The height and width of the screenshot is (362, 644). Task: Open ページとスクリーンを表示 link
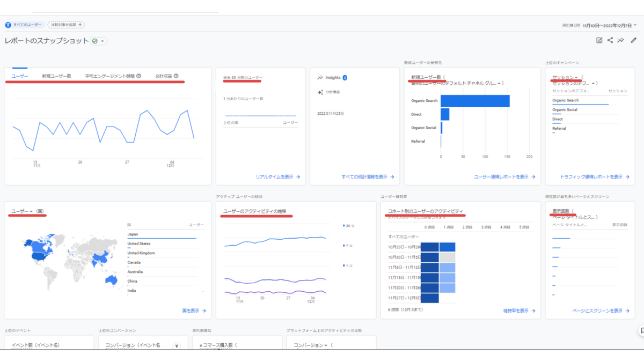click(x=601, y=311)
